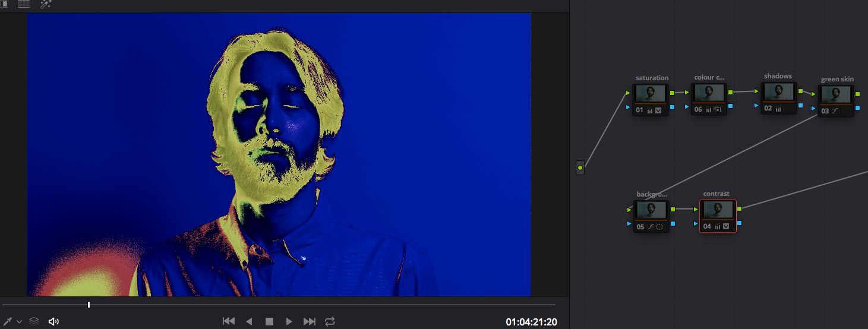Stop playback

pos(269,321)
